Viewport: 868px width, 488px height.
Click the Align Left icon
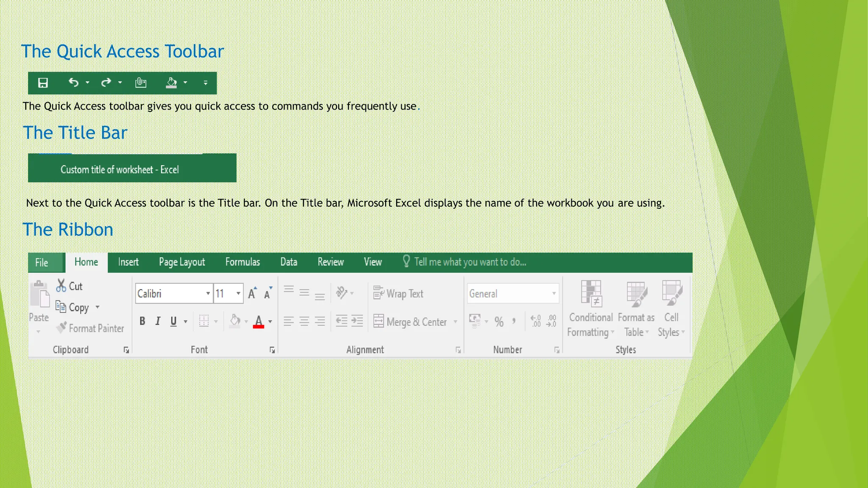click(x=289, y=322)
